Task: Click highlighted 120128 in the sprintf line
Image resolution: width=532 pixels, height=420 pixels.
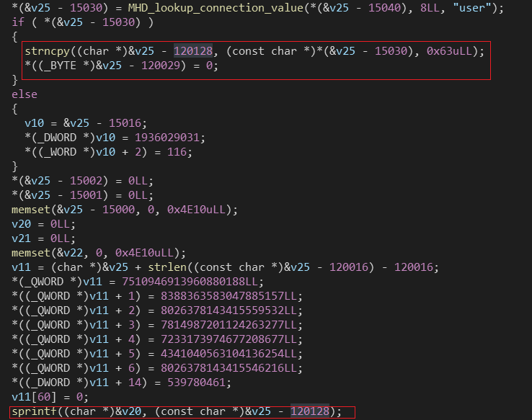Action: [310, 411]
